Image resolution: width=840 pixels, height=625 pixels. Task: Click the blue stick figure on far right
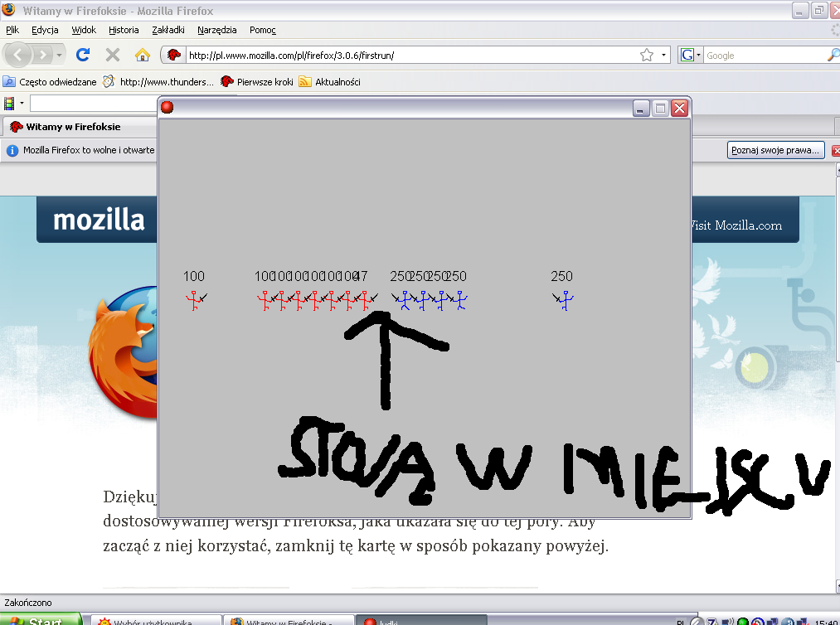[565, 300]
